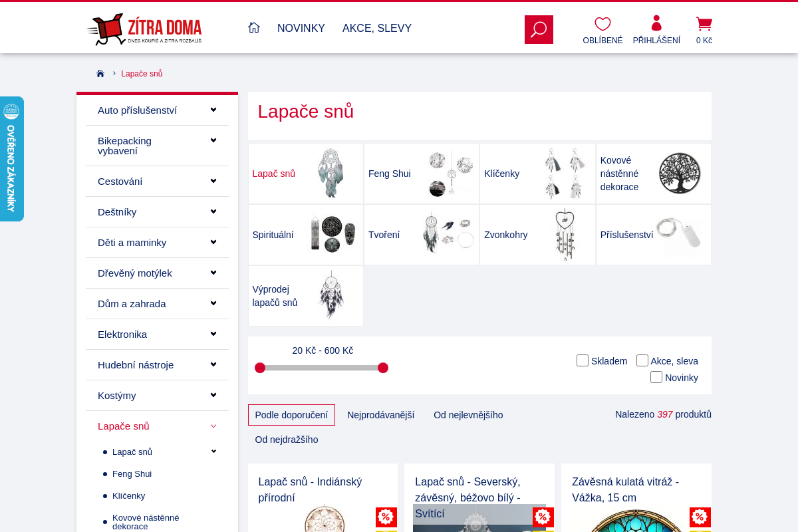This screenshot has width=798, height=532.
Task: Click the Příslušenství category image
Action: [680, 233]
